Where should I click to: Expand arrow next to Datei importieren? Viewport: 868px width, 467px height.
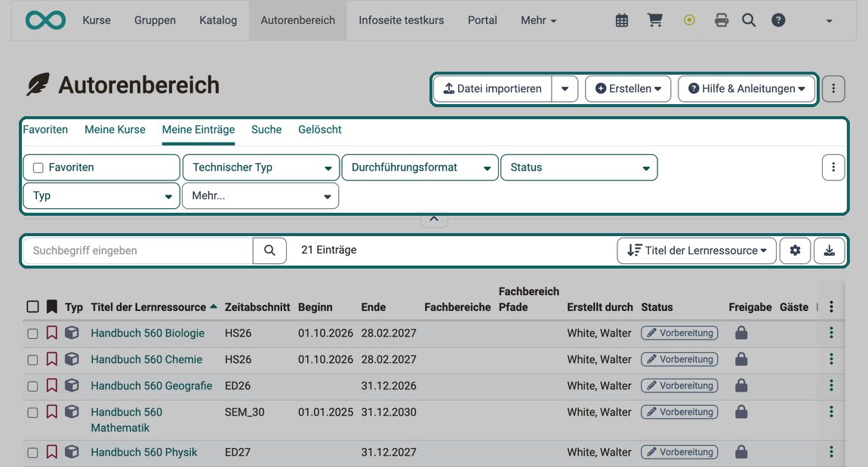tap(565, 88)
